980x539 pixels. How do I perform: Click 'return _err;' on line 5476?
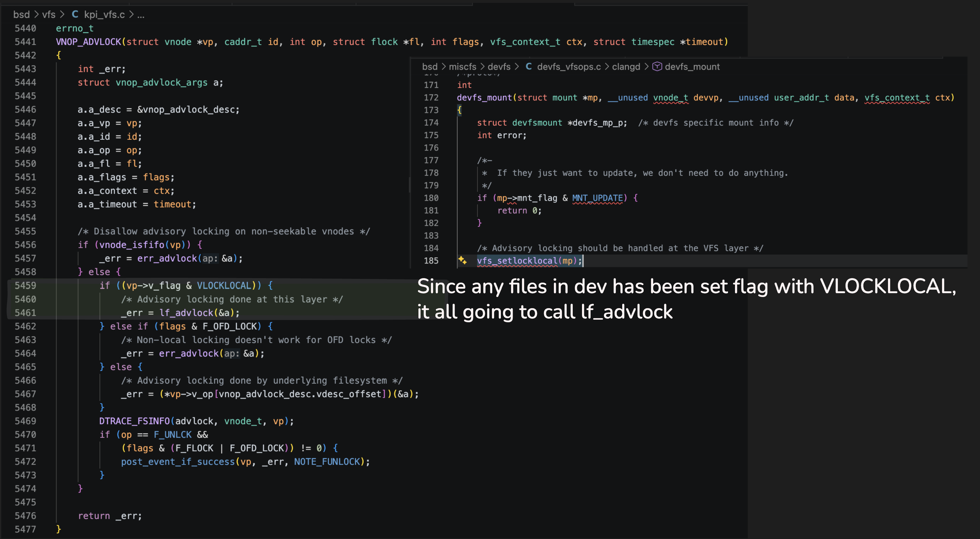110,516
